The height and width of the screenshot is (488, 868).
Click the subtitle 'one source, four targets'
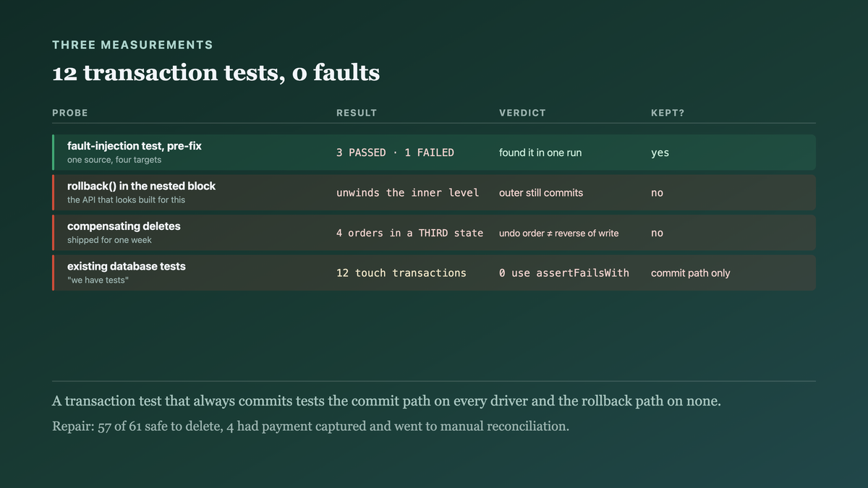(114, 160)
